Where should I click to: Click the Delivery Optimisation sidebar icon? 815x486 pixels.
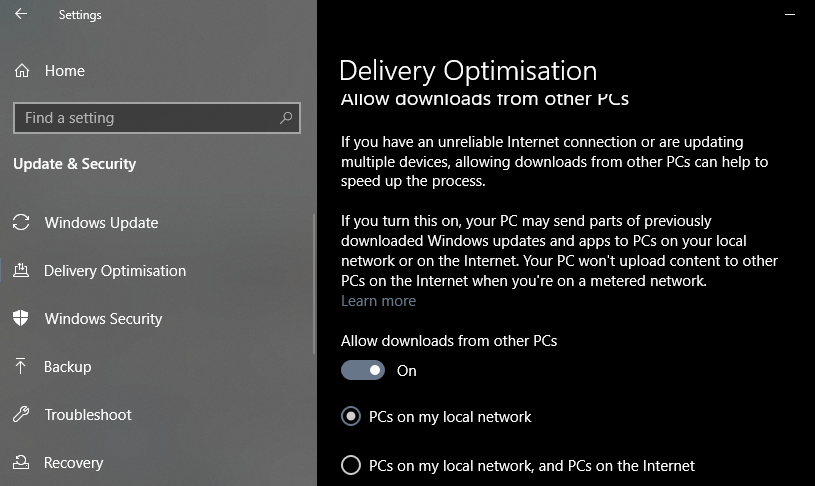(x=21, y=270)
